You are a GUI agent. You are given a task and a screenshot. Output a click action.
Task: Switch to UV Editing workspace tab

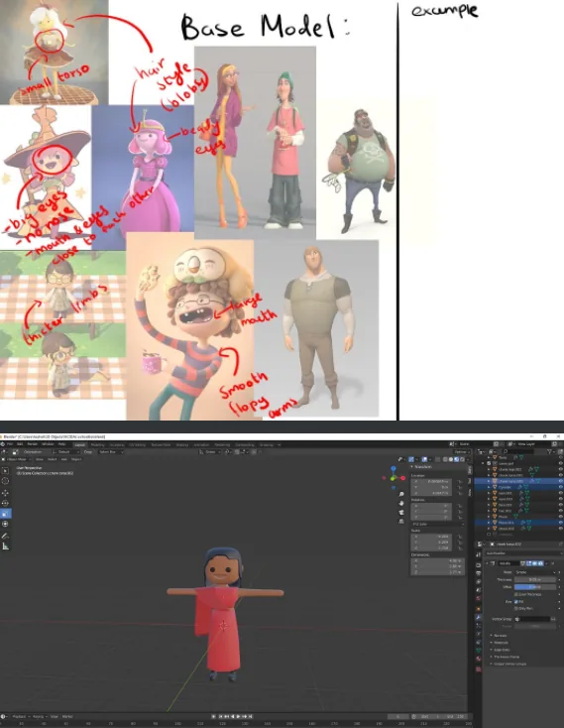tap(138, 444)
